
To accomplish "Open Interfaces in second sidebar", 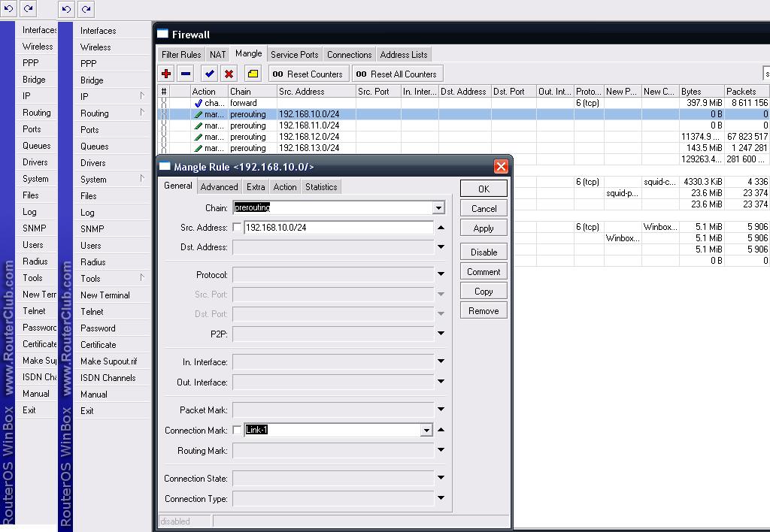I will tap(111, 30).
